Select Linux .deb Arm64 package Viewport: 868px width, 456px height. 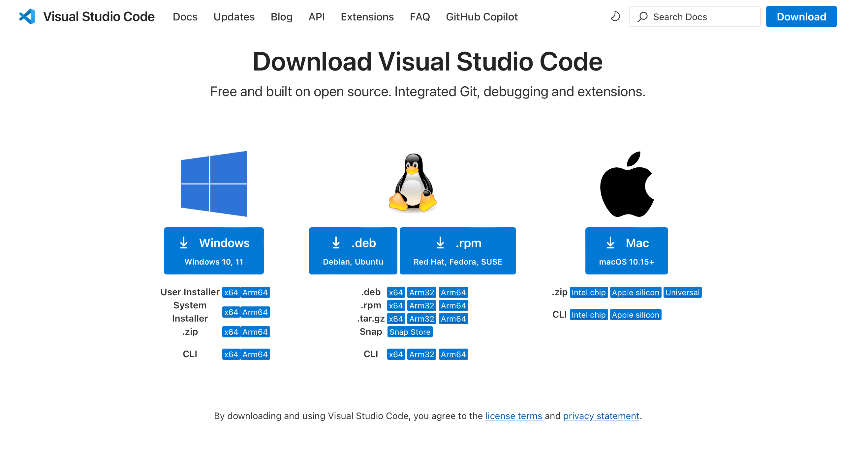453,293
